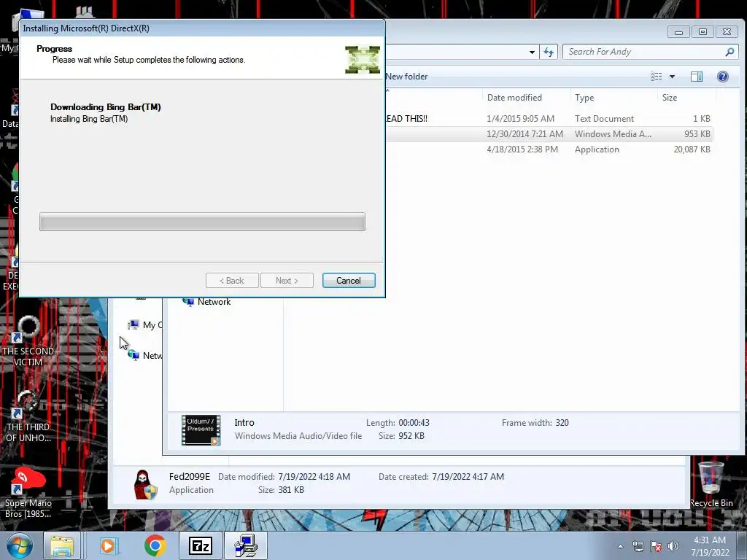Click the Intro video thumbnail in details pane

pos(201,429)
